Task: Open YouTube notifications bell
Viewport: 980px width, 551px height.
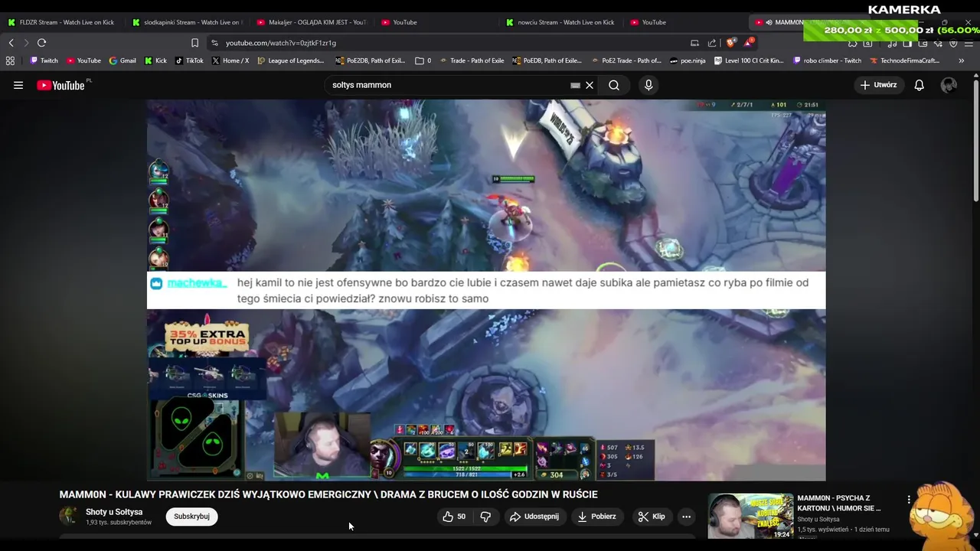Action: tap(919, 85)
